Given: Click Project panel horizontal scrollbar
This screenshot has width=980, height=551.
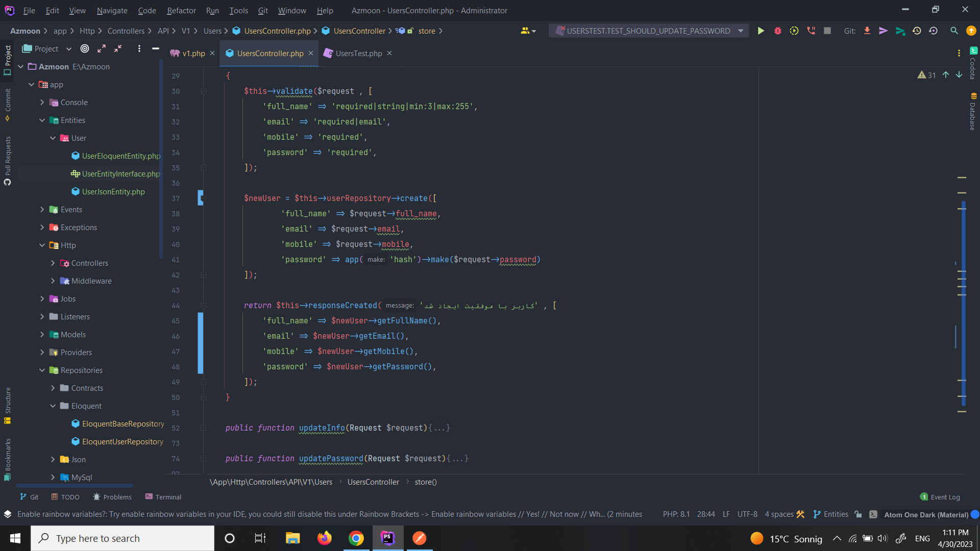Looking at the screenshot, I should (x=75, y=486).
